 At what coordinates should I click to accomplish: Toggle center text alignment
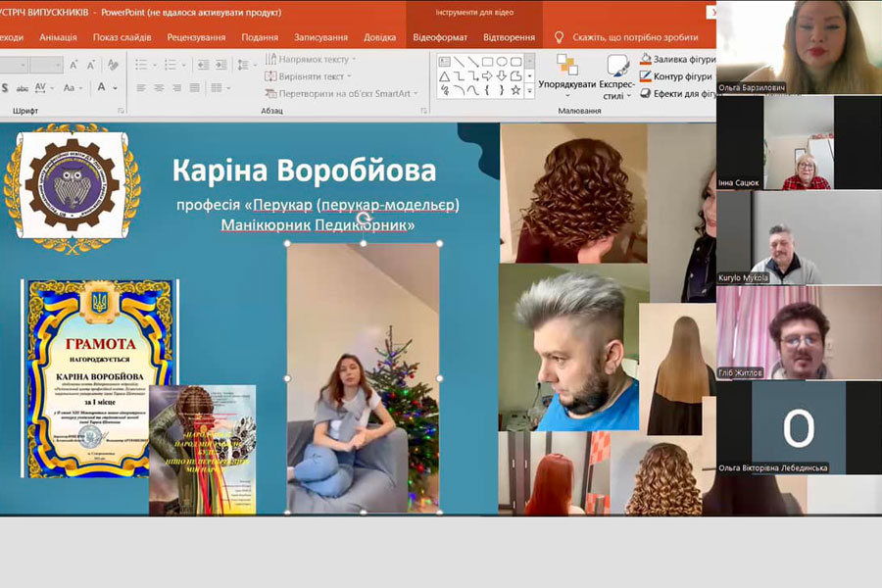click(x=159, y=88)
